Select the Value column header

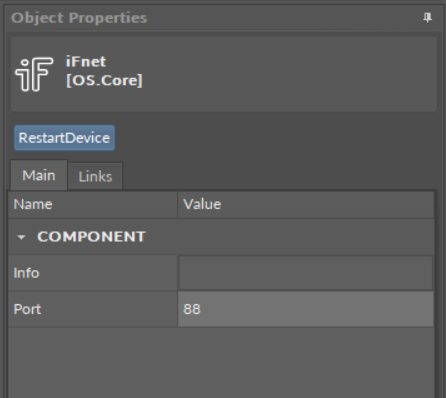pyautogui.click(x=306, y=204)
